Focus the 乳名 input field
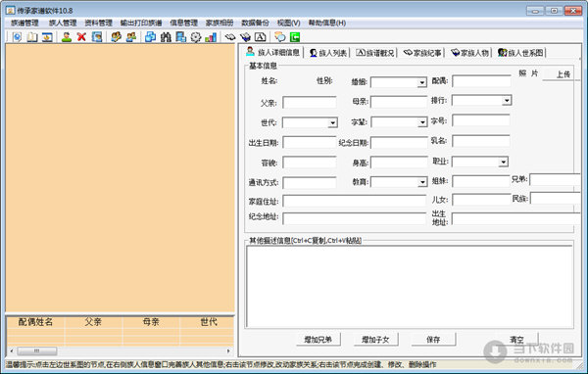The height and width of the screenshot is (374, 588). pos(481,141)
